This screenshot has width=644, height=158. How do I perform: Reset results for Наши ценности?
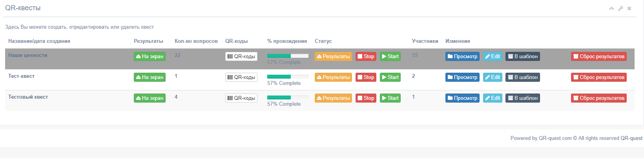pyautogui.click(x=598, y=57)
